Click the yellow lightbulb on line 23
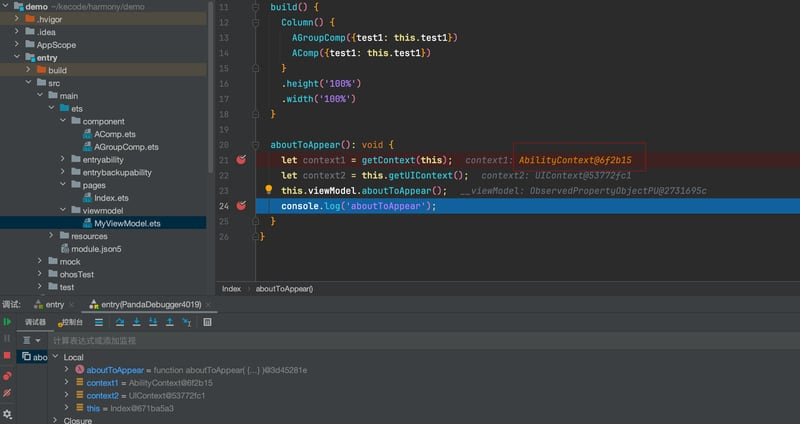Viewport: 800px width, 424px height. [x=268, y=190]
